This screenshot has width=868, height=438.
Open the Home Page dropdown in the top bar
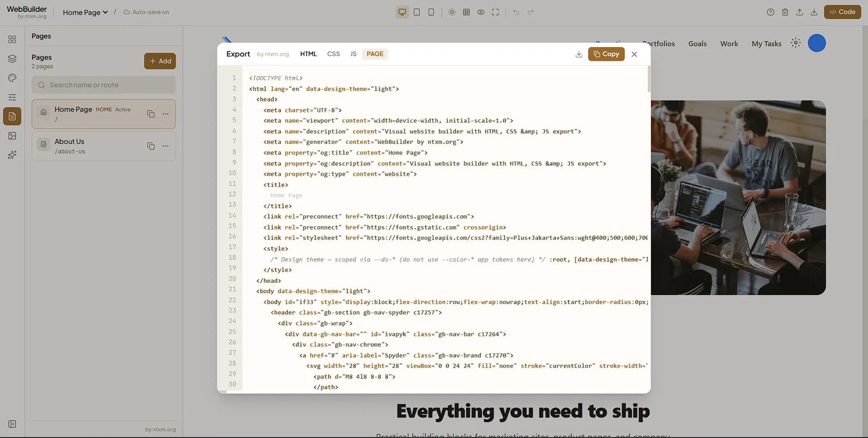point(85,12)
